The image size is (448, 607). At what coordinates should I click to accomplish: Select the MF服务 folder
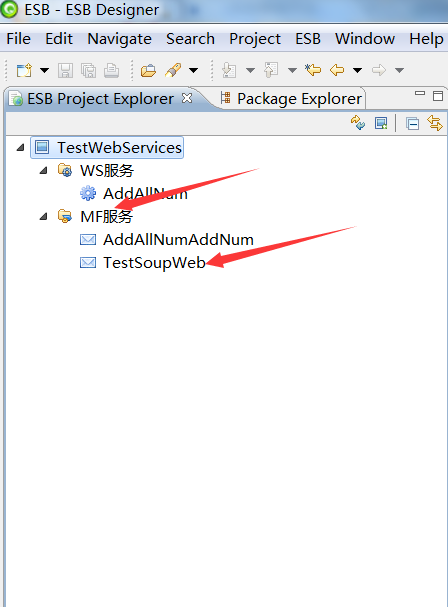pos(106,217)
